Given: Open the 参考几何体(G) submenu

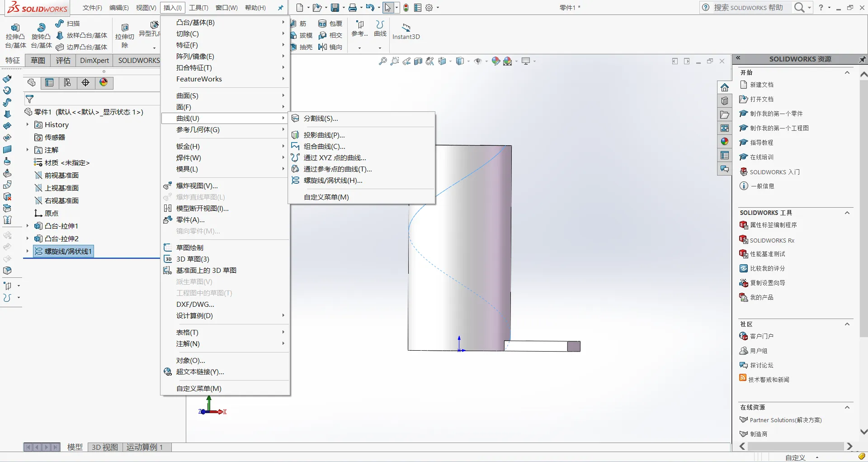Looking at the screenshot, I should click(225, 130).
